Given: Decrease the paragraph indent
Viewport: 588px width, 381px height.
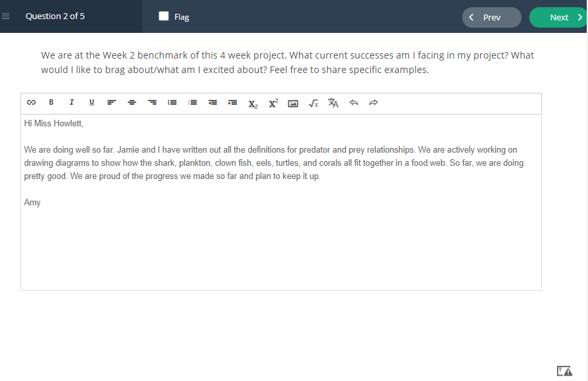Looking at the screenshot, I should tap(213, 102).
